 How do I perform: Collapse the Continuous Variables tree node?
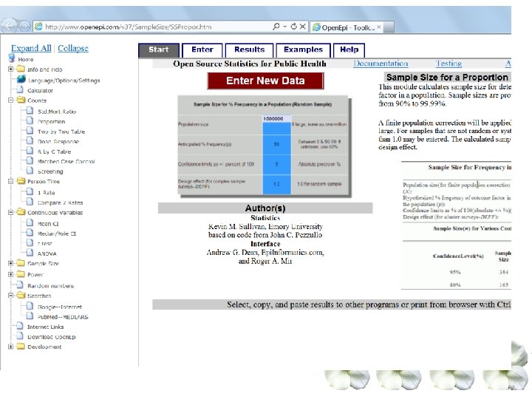click(11, 212)
